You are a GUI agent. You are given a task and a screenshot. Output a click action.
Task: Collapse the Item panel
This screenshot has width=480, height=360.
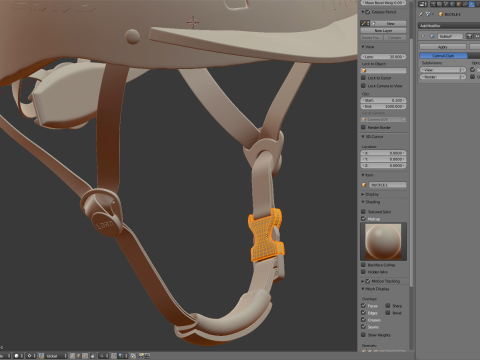coord(363,175)
